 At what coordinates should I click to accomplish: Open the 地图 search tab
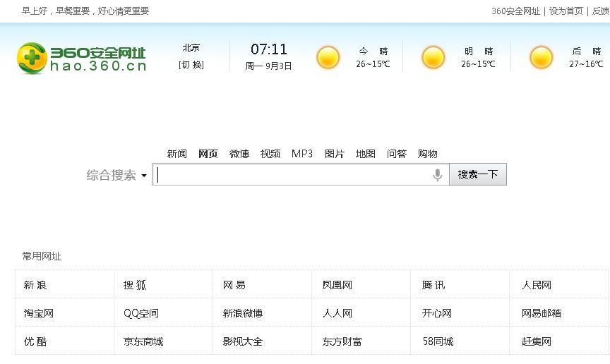[366, 154]
